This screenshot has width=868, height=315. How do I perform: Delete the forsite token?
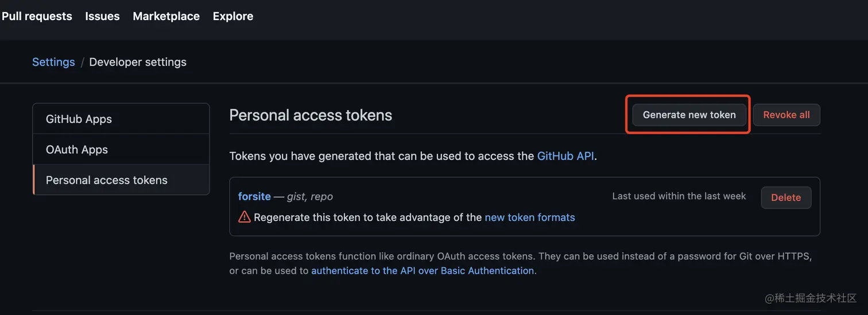point(785,197)
